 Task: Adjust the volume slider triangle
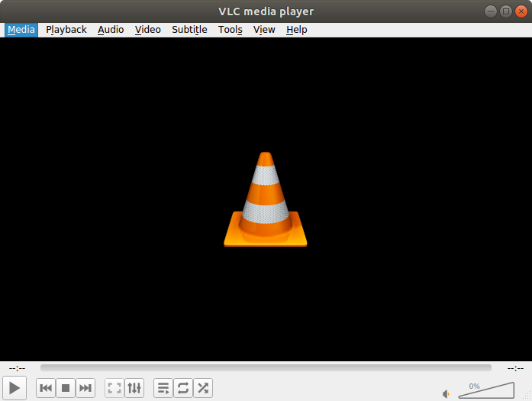[486, 390]
